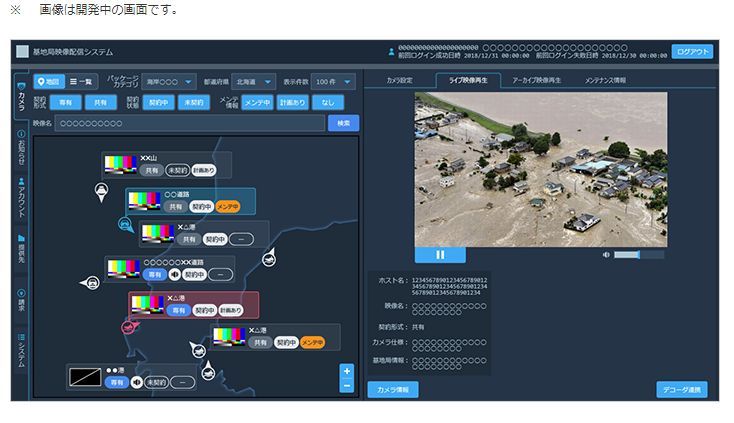Toggle the メンテ中 maintenance filter
Image resolution: width=734 pixels, height=423 pixels.
click(x=257, y=102)
